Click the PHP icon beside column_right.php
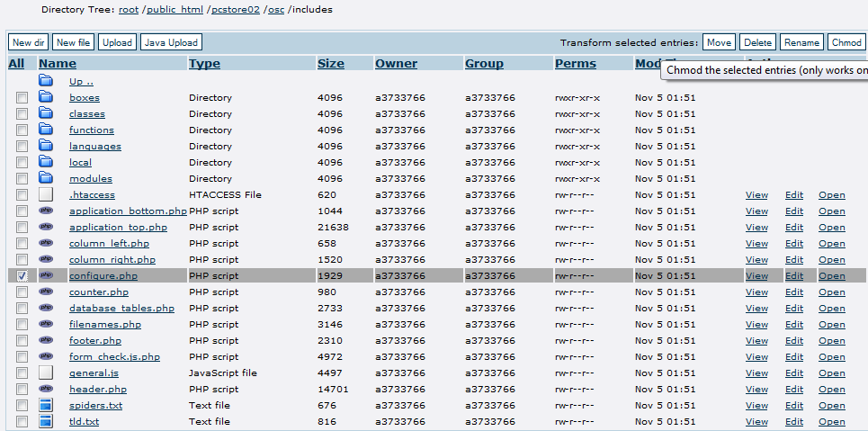868x431 pixels. point(46,259)
